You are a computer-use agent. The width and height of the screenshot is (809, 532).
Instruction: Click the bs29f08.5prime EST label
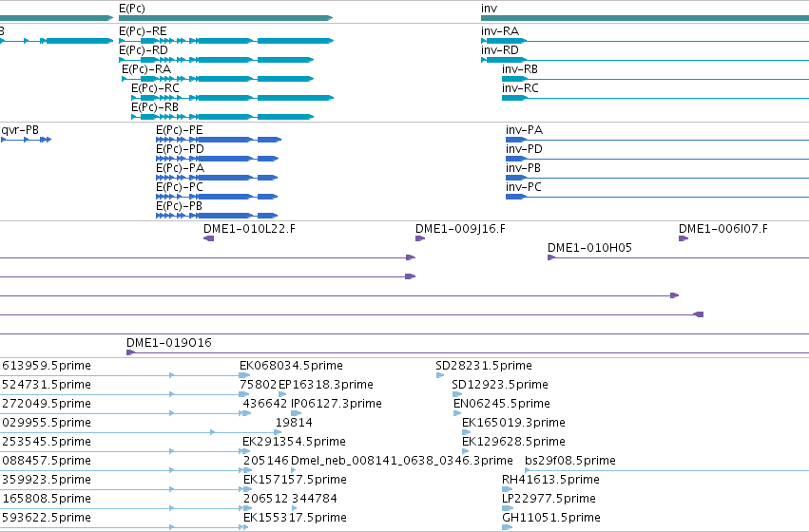pos(570,461)
